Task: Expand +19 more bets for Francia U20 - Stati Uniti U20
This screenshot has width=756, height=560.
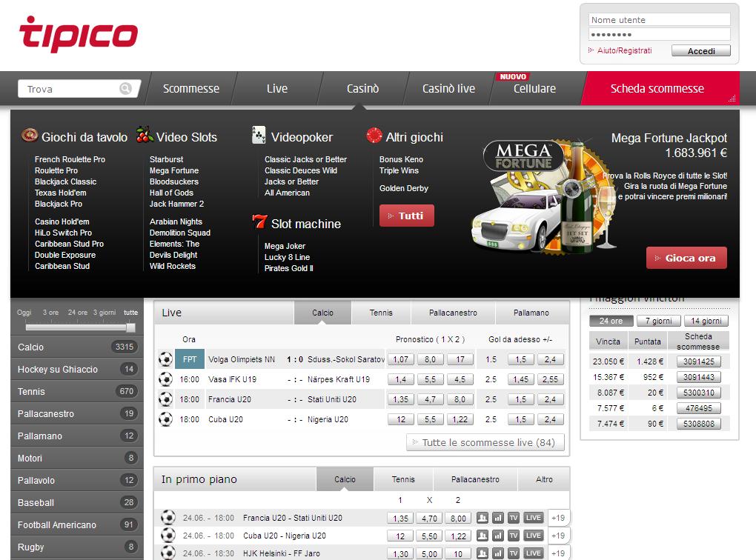Action: click(558, 518)
